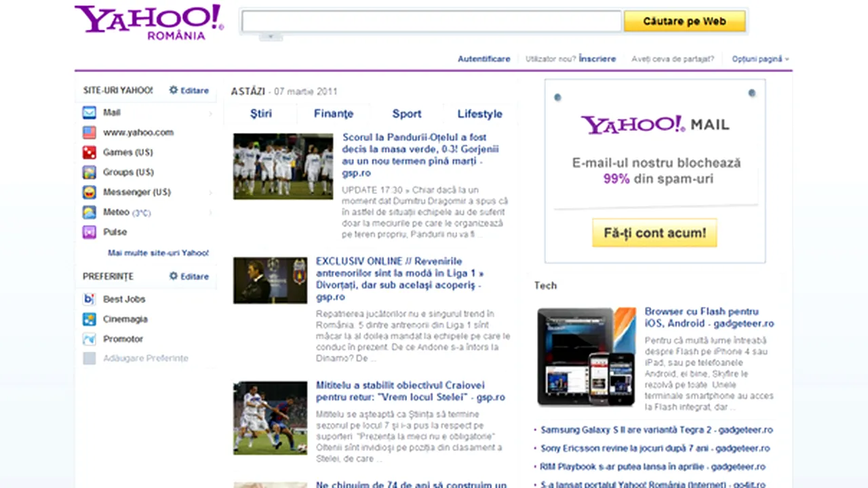Click Pulse sidebar link
The height and width of the screenshot is (488, 868).
pyautogui.click(x=115, y=232)
